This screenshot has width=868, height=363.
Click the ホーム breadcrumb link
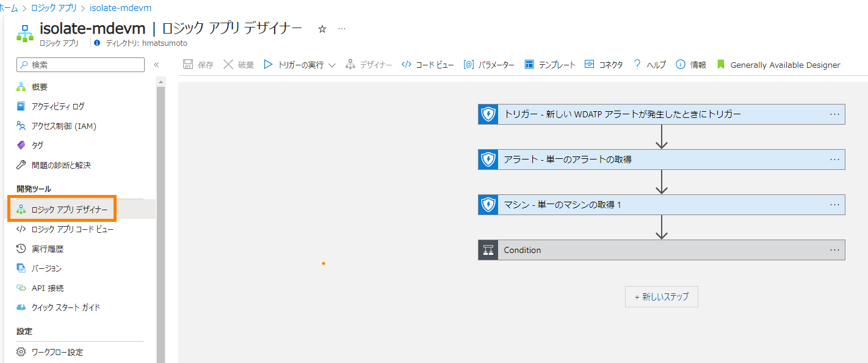[9, 8]
